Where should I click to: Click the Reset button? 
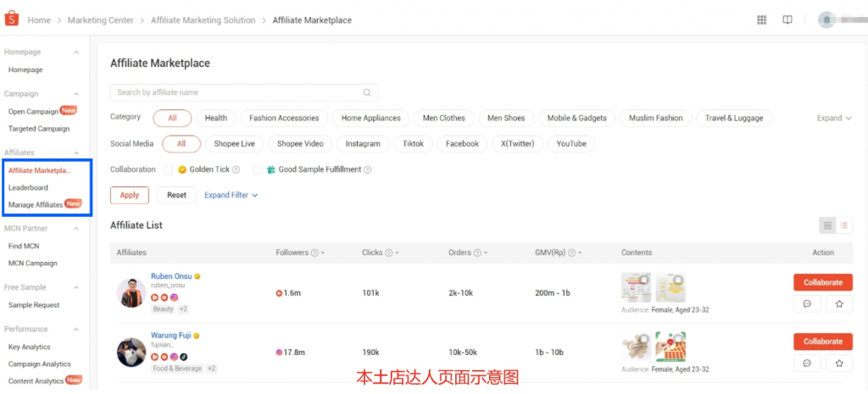[176, 196]
